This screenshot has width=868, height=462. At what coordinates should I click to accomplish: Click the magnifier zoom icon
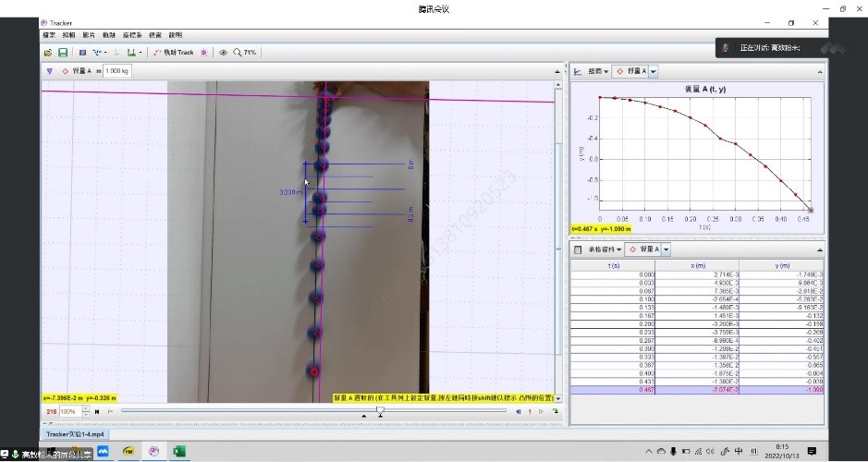pyautogui.click(x=238, y=53)
